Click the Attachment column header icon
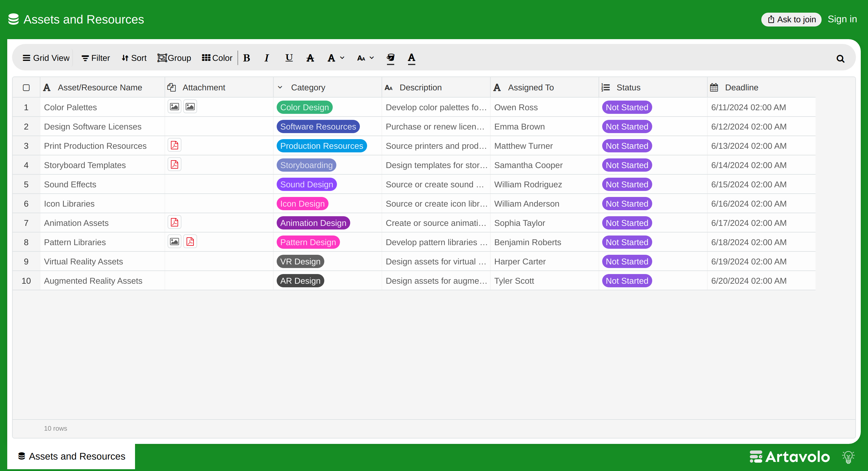This screenshot has height=471, width=868. click(x=171, y=87)
